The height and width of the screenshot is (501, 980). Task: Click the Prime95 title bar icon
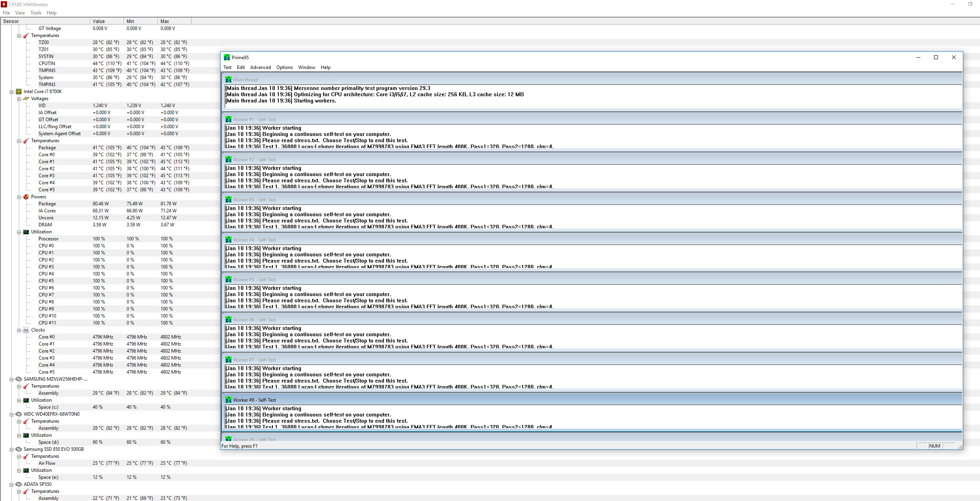pyautogui.click(x=226, y=57)
